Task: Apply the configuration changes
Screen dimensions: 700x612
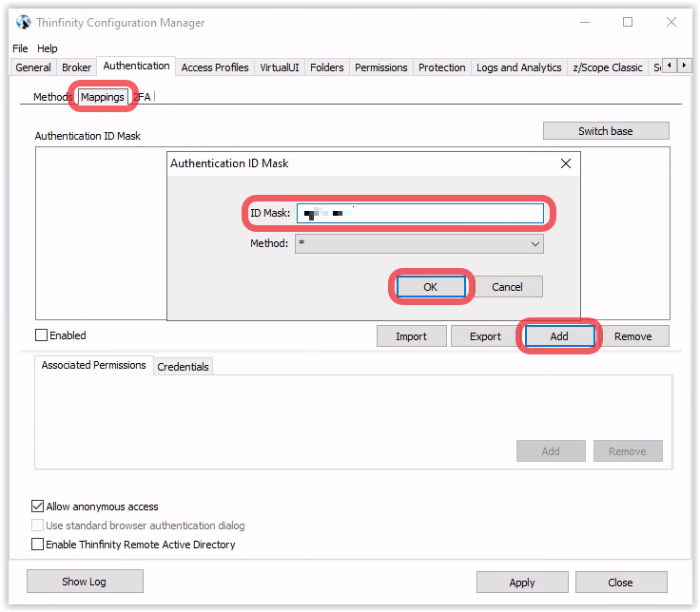Action: [522, 583]
